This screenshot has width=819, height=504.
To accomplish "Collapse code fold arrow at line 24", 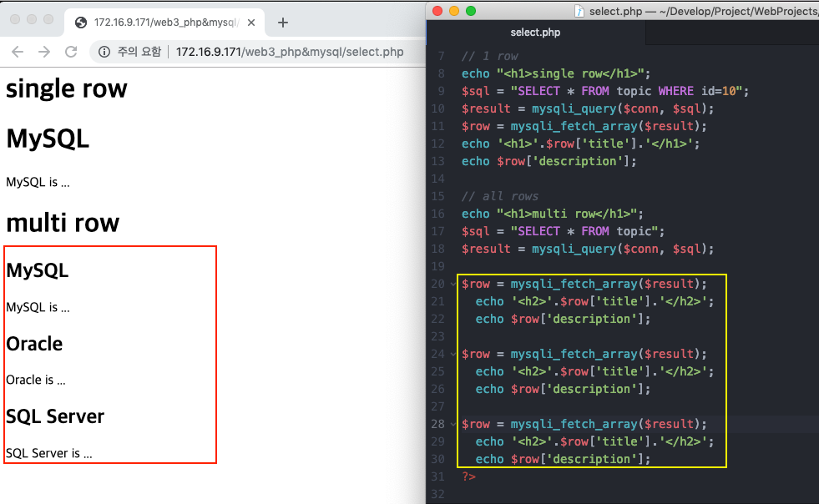I will 452,354.
